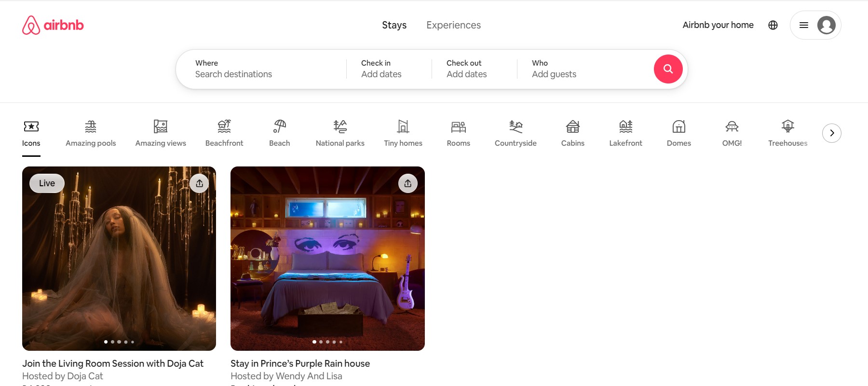Click the Airbnb your home link
Screen dimensions: 868x386
click(x=718, y=25)
